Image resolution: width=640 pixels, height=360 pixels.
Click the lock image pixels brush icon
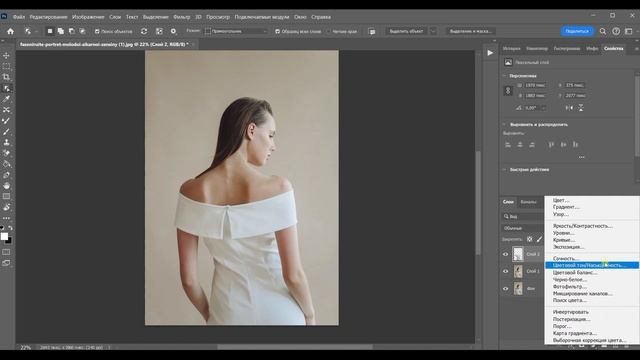539,239
